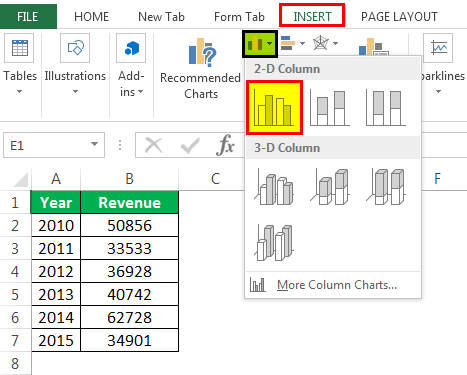Switch to the INSERT tab
Viewport: 467px width, 375px height.
tap(312, 16)
